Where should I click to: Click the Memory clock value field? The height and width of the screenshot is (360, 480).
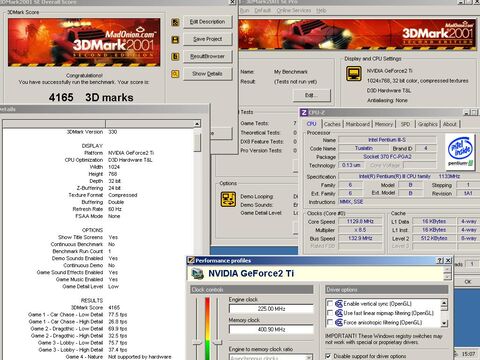pos(271,329)
